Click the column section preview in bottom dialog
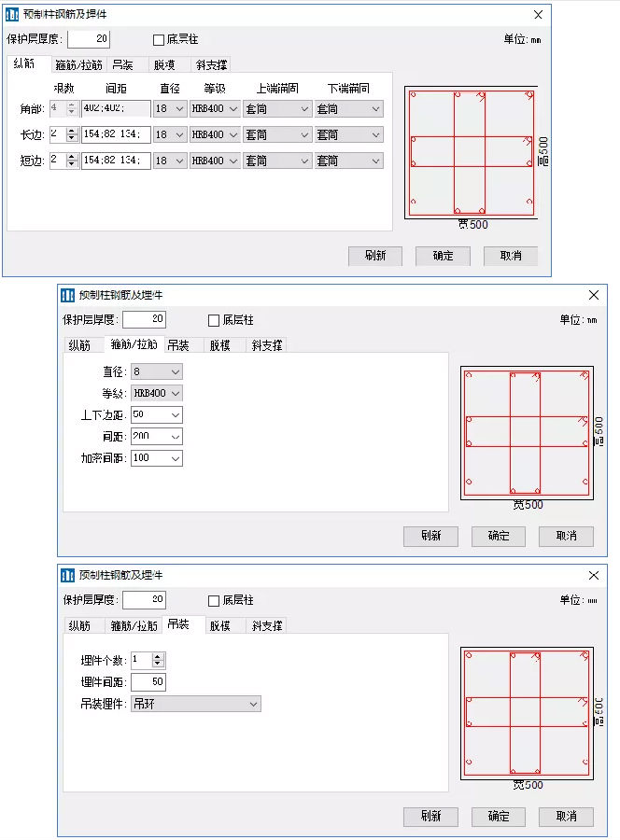The height and width of the screenshot is (840, 620). pos(528,714)
